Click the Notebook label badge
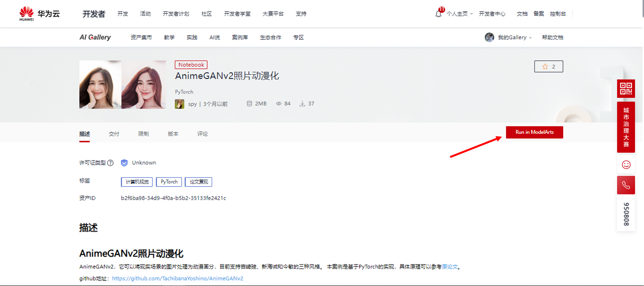The height and width of the screenshot is (286, 644). click(191, 65)
